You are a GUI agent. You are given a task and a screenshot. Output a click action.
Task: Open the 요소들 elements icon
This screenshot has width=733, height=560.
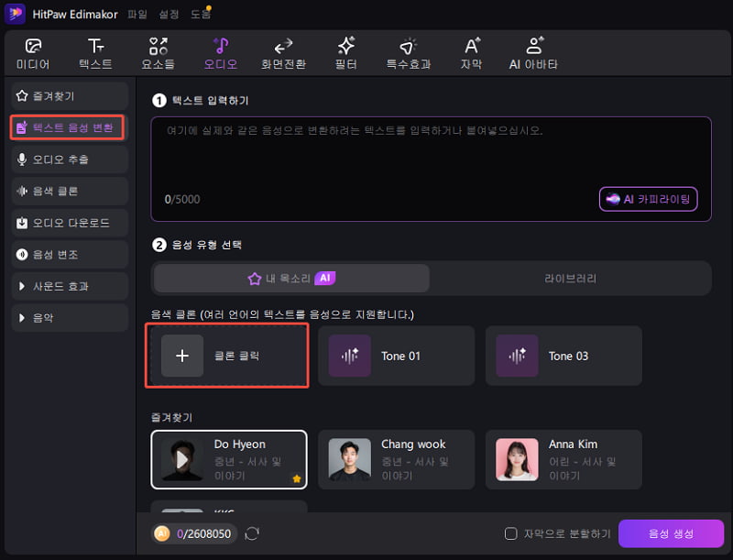click(158, 52)
